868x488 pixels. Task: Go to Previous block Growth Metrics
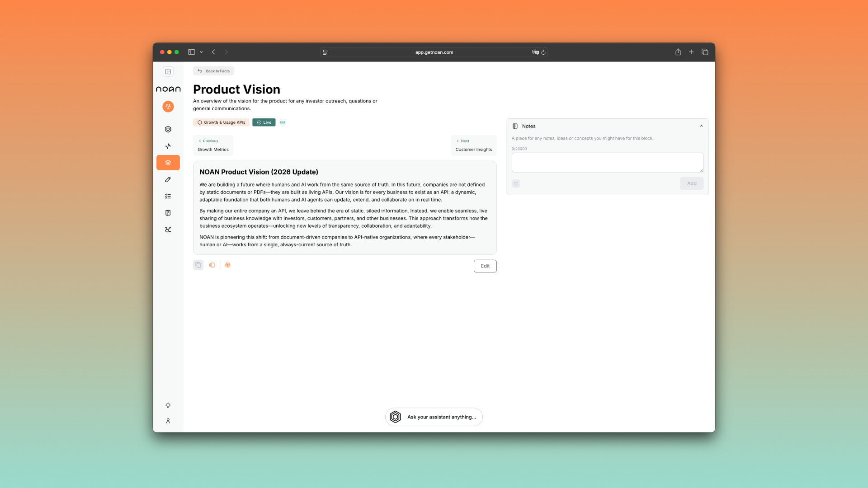213,145
